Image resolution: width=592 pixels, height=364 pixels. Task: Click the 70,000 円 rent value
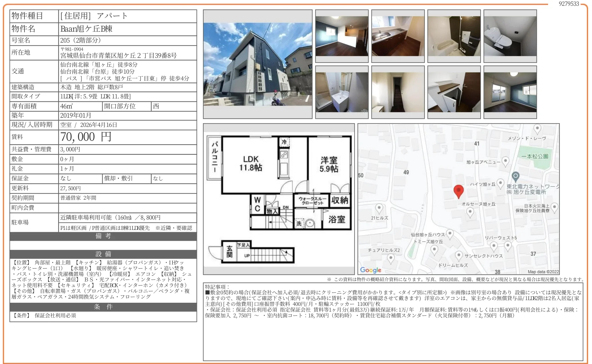point(86,137)
